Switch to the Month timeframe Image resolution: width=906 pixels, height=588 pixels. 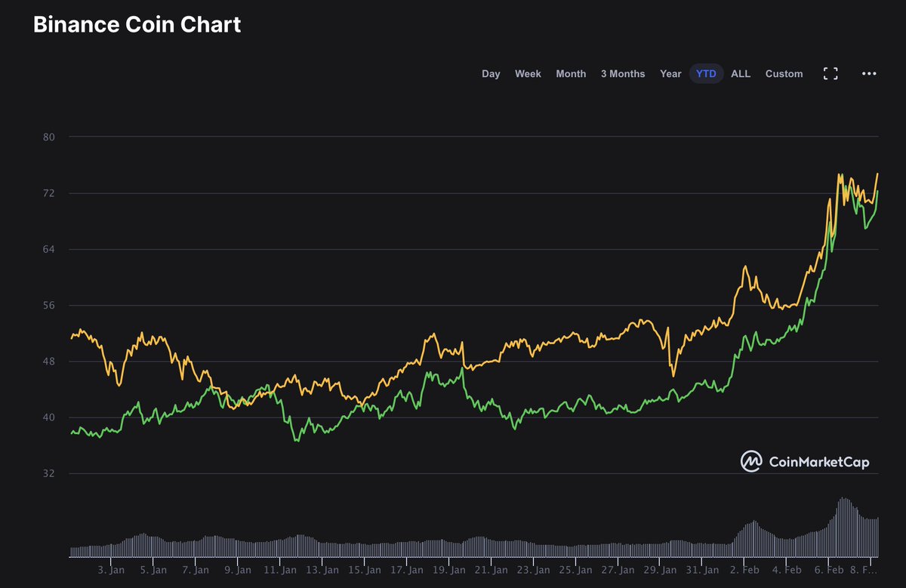pos(571,73)
